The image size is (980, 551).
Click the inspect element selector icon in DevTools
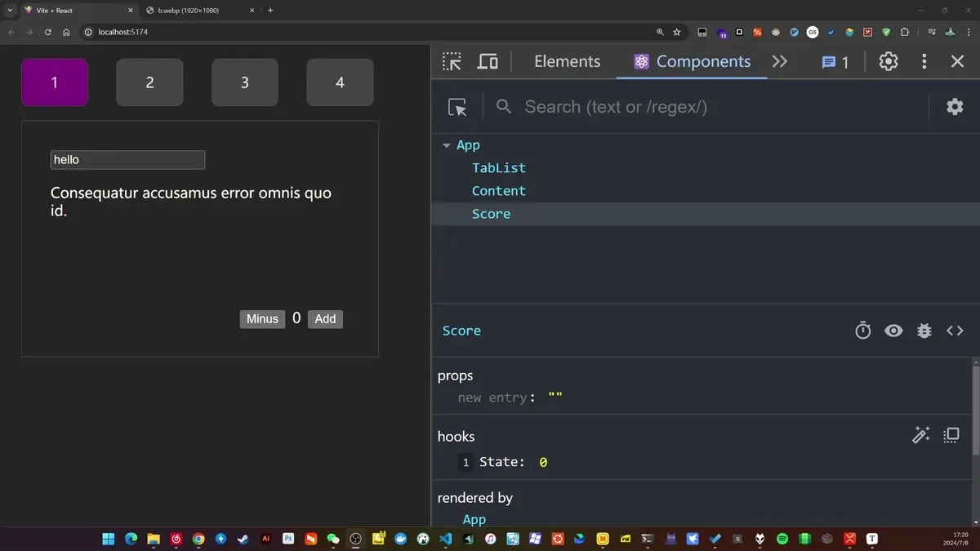452,61
